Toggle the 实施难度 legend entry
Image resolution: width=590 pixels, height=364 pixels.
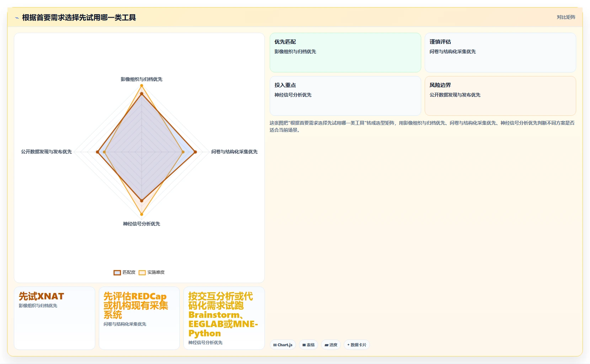pos(152,272)
